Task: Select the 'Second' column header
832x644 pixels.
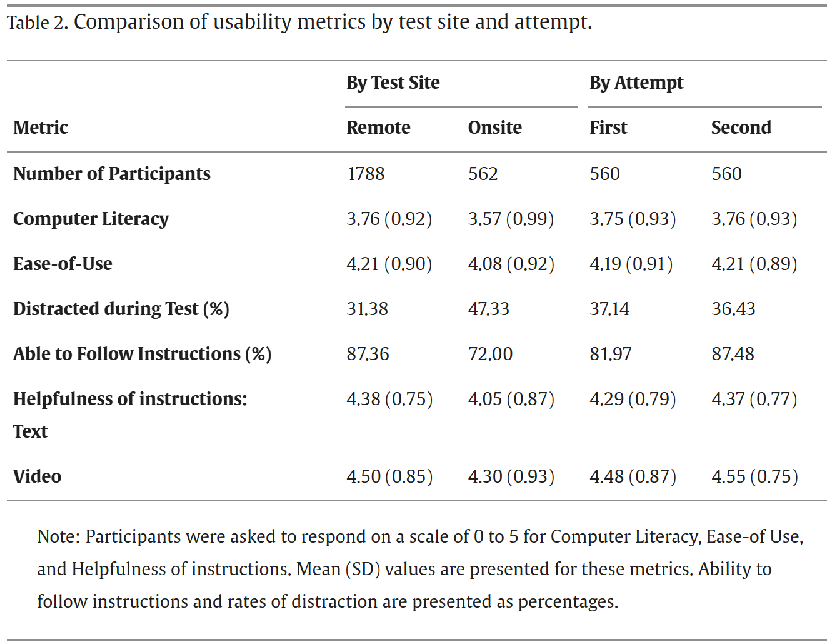Action: pos(741,128)
